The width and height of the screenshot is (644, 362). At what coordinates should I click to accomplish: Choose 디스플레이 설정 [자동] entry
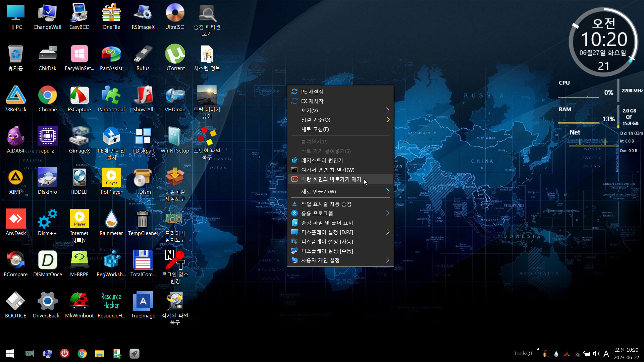point(340,241)
